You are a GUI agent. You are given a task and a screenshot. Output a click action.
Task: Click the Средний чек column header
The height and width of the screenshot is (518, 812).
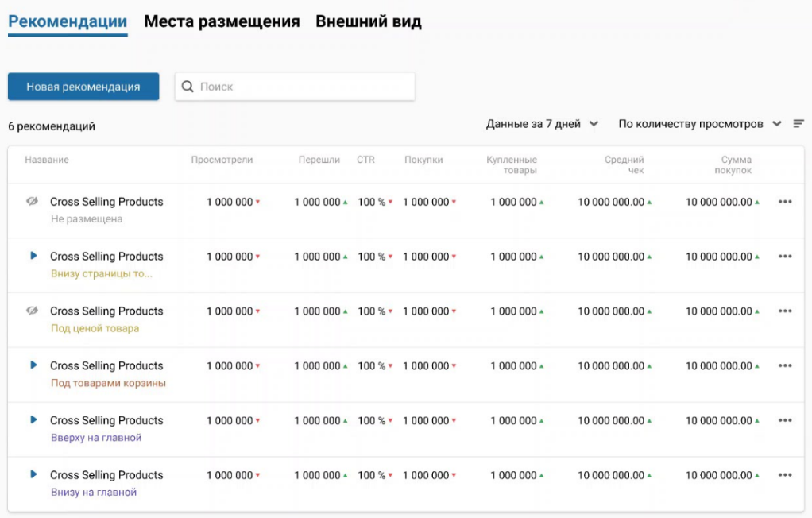(624, 164)
